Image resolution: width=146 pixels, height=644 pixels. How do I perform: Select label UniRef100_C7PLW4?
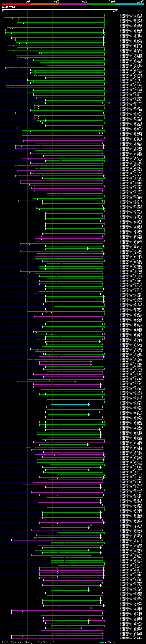click(x=131, y=110)
